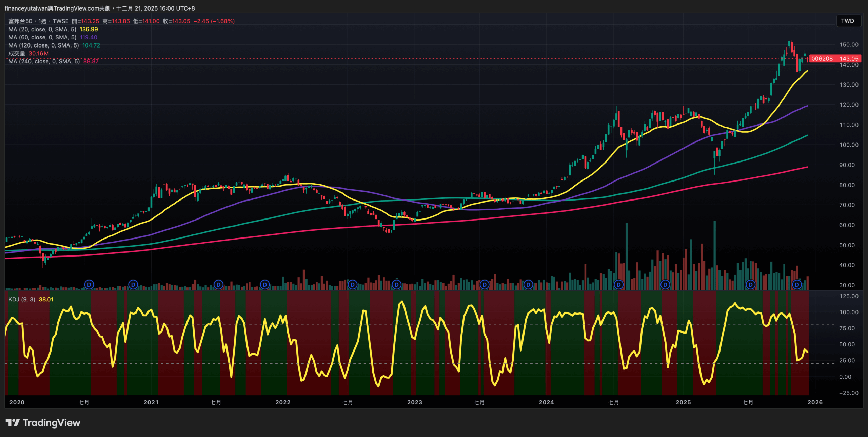Screen dimensions: 868x437
Task: Click the 富邦台50 symbol title
Action: tap(20, 21)
